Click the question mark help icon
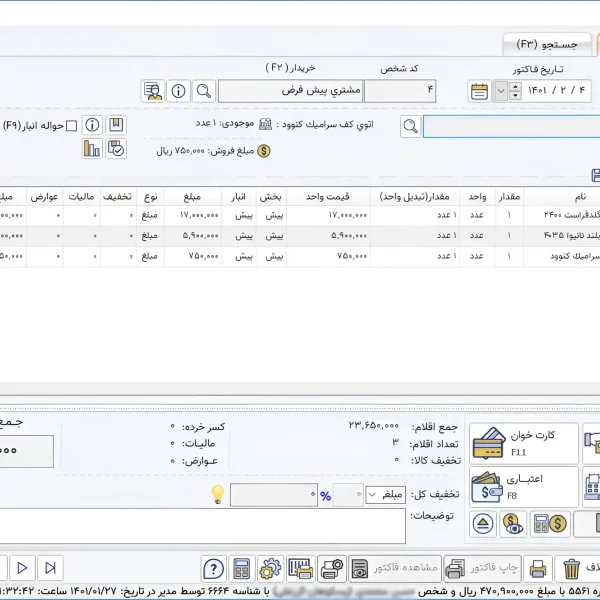The image size is (600, 600). point(214,569)
